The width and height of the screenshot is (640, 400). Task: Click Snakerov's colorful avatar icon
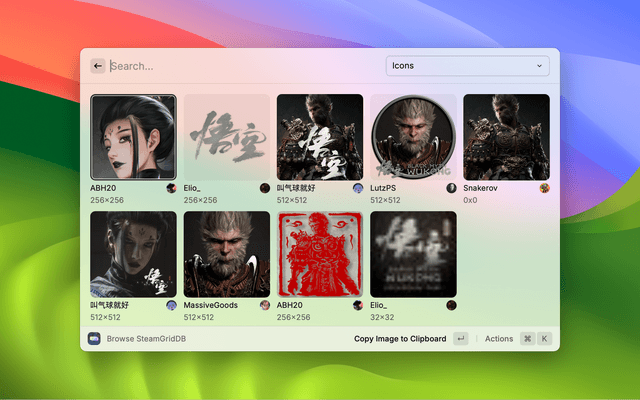click(x=544, y=188)
